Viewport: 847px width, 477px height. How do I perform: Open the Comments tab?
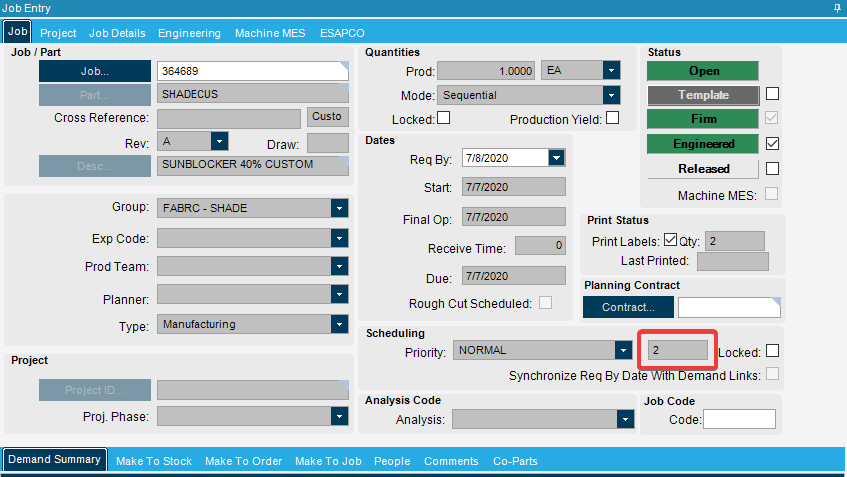[451, 461]
